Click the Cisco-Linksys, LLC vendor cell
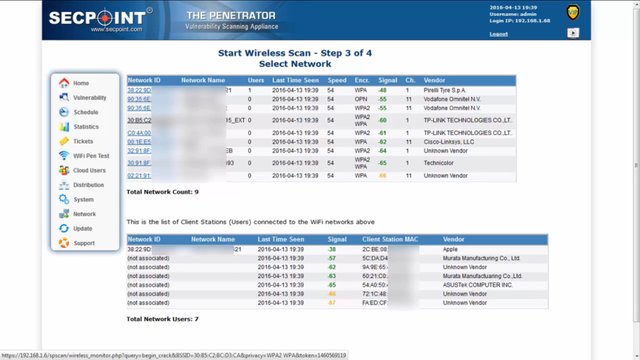This screenshot has height=360, width=640. point(449,142)
